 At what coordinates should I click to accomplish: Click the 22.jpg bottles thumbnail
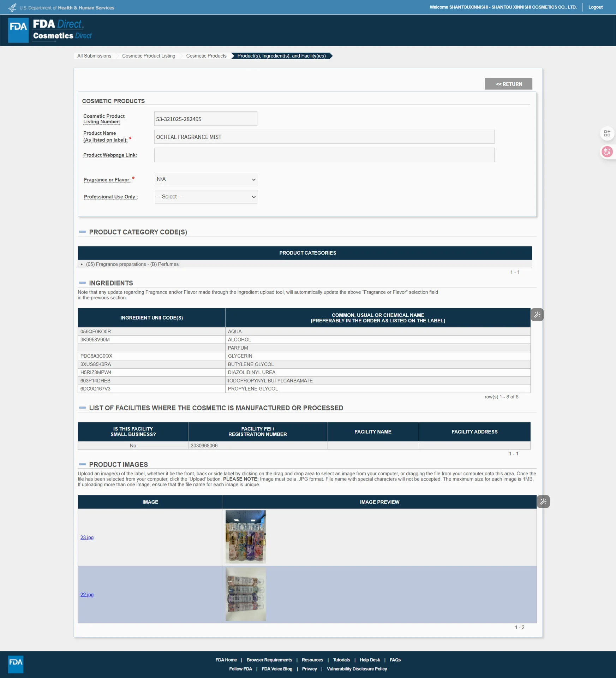(x=245, y=594)
